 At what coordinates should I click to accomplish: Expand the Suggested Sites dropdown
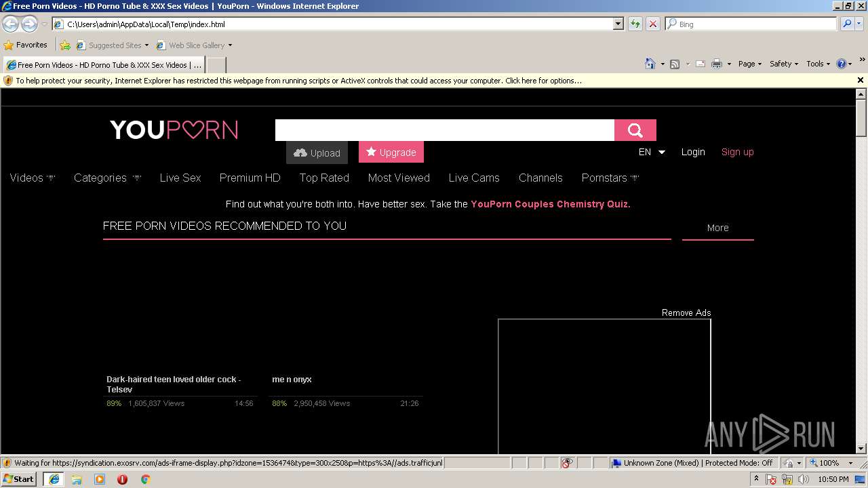click(x=146, y=45)
